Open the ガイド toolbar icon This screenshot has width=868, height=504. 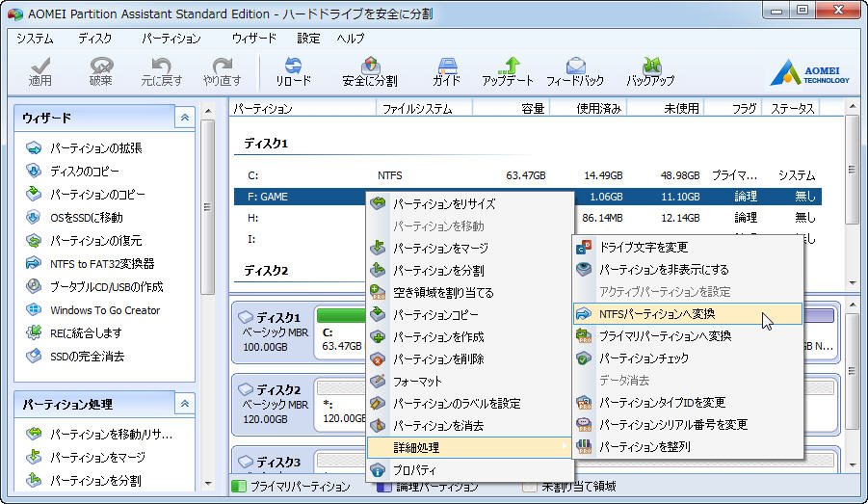446,72
